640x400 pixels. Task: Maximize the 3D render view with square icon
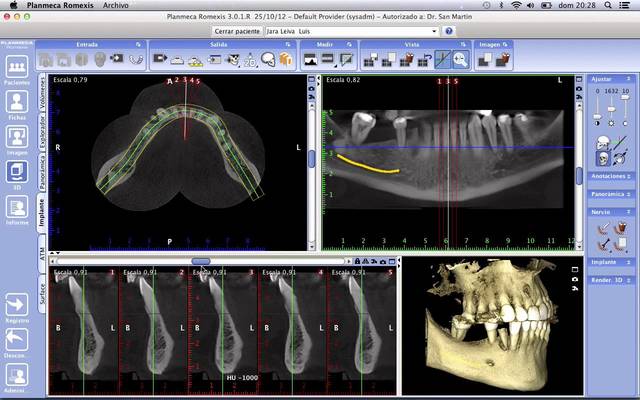click(x=575, y=269)
